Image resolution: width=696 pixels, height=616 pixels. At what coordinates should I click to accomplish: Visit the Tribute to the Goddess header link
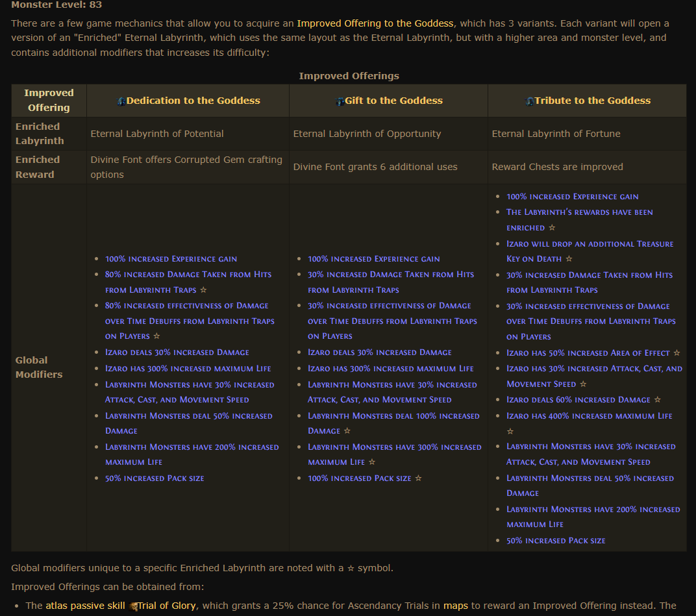pos(593,101)
